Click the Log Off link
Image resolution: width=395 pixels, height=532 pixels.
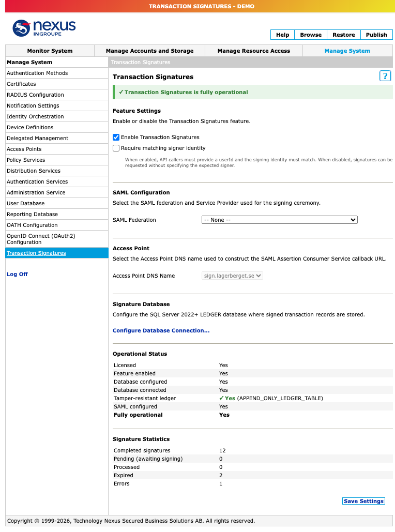click(17, 274)
